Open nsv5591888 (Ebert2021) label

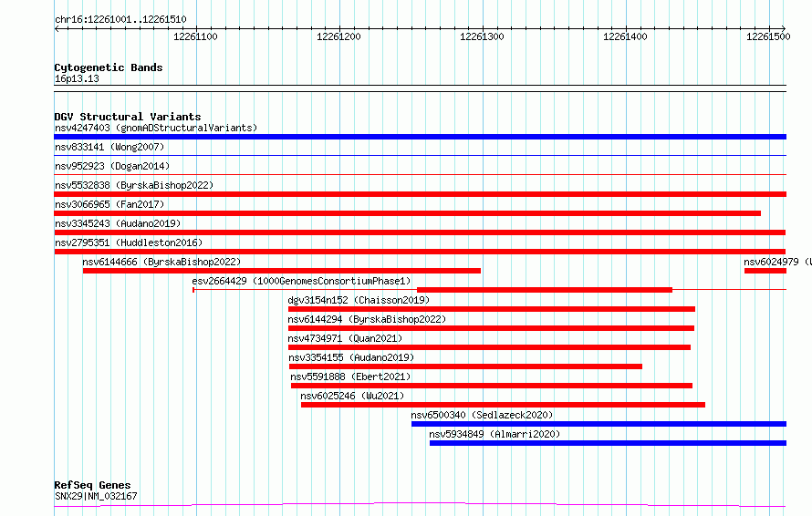point(350,377)
